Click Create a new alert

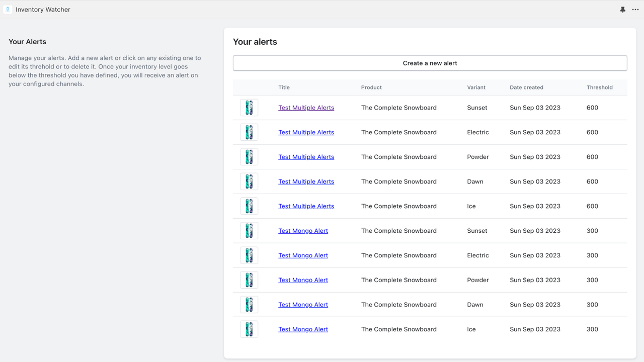430,63
